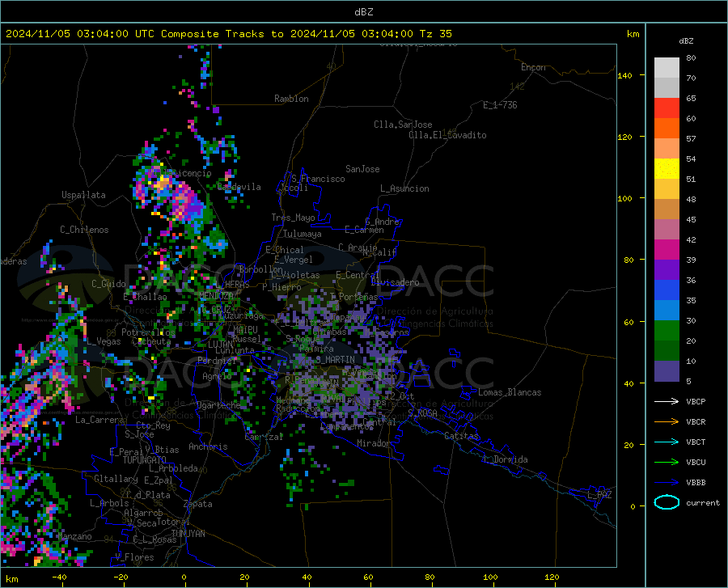Click the MENDOZA city label

[x=216, y=296]
